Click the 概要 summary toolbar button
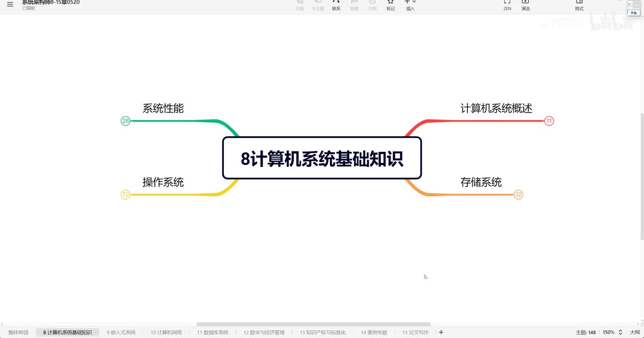 (354, 5)
